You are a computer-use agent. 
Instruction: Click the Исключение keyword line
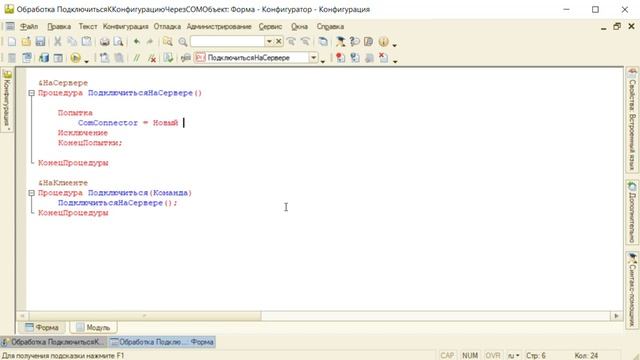click(x=82, y=133)
